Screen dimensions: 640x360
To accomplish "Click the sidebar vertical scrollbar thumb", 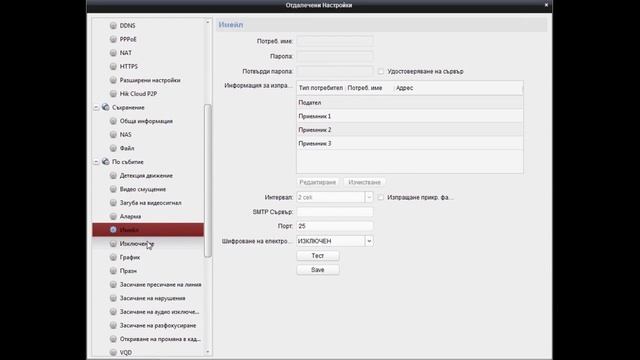I will (208, 180).
